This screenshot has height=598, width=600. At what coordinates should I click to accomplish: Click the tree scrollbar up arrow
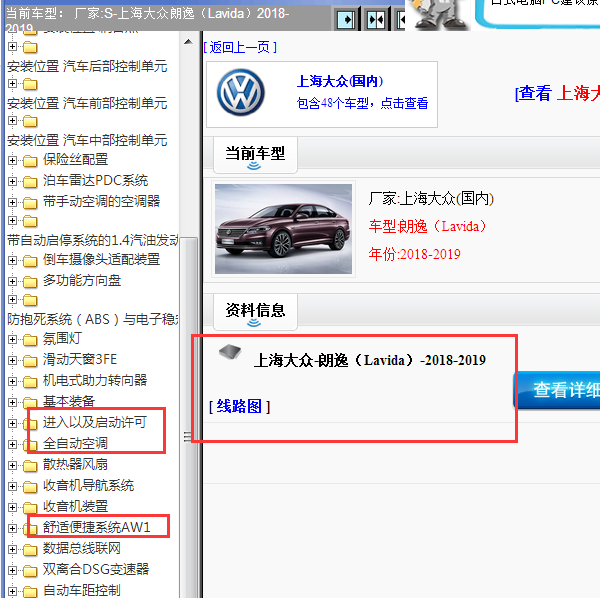point(188,42)
